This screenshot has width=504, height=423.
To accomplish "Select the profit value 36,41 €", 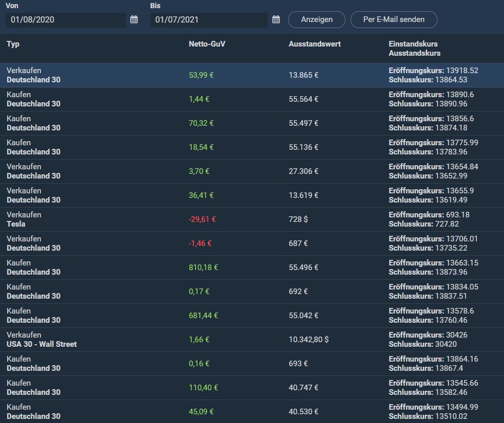I will click(x=201, y=195).
